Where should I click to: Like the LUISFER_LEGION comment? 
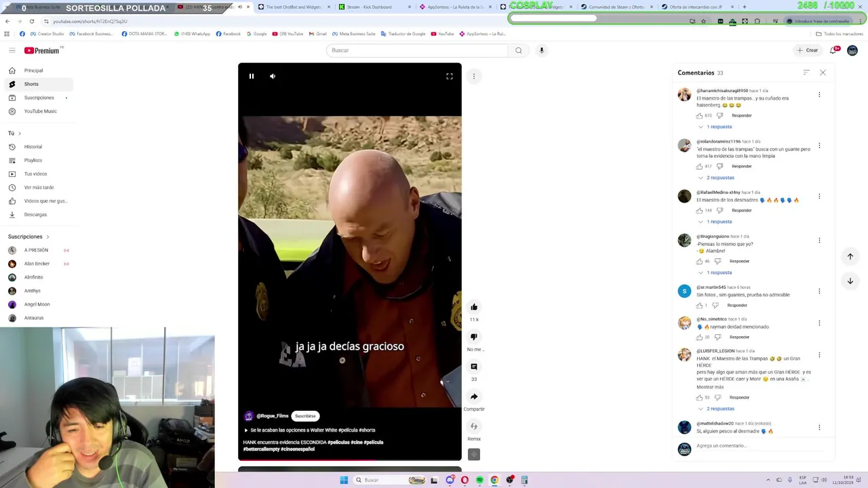tap(699, 397)
